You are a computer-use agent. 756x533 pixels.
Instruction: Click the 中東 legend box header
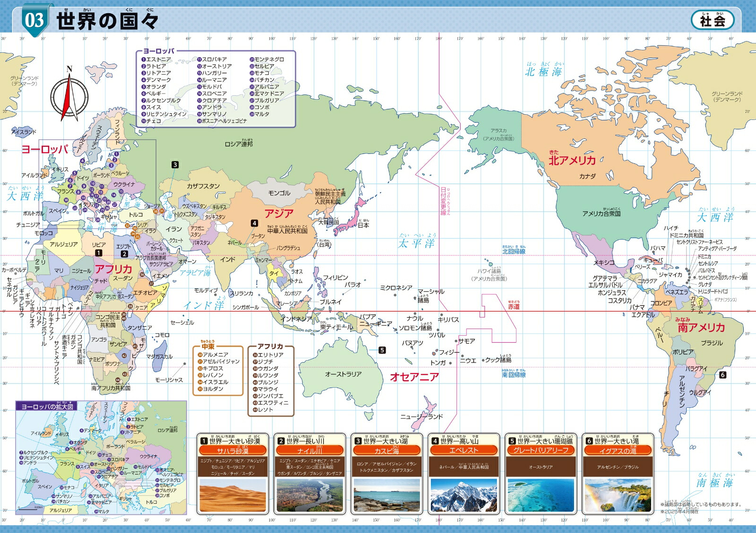pyautogui.click(x=208, y=347)
